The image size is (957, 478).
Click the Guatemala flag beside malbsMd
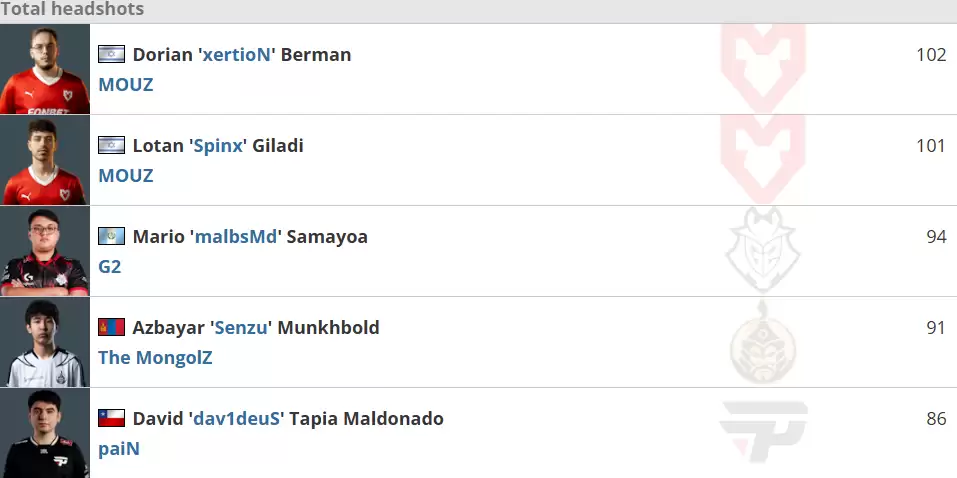coord(111,237)
